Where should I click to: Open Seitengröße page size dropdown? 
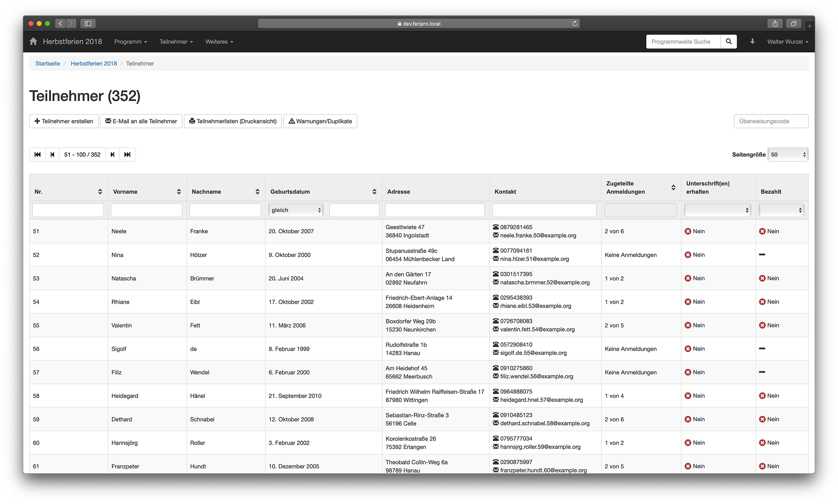click(788, 155)
